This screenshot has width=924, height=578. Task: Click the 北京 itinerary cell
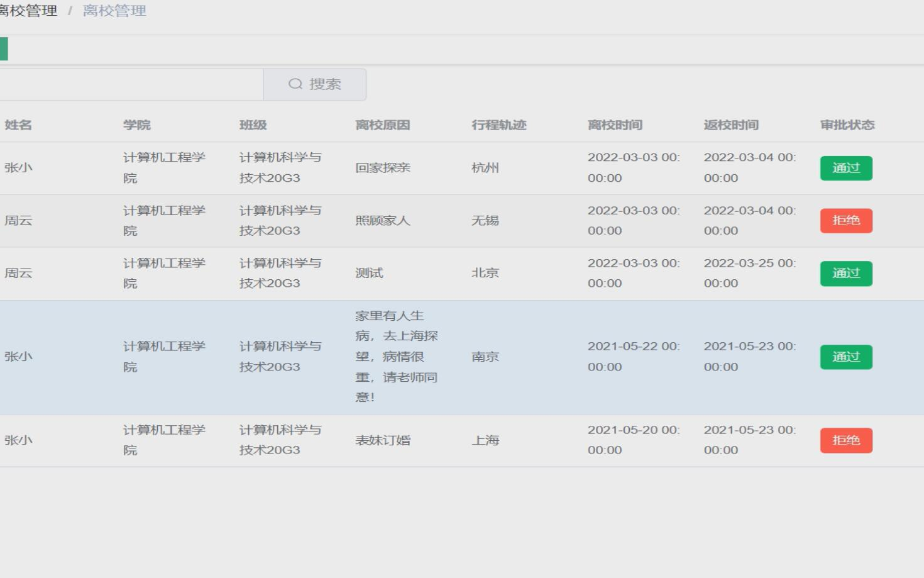tap(485, 273)
